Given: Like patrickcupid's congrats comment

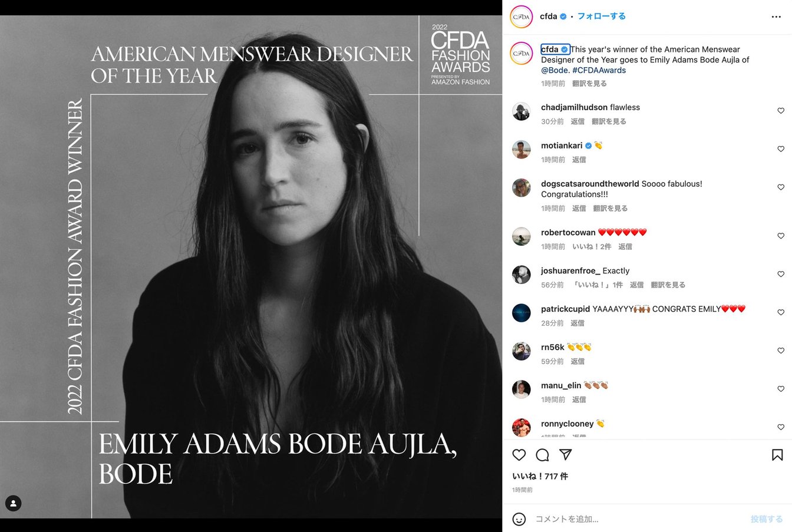Looking at the screenshot, I should tap(781, 312).
